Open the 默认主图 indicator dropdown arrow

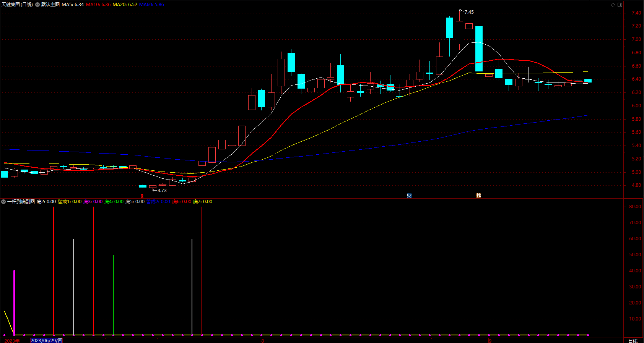(37, 5)
